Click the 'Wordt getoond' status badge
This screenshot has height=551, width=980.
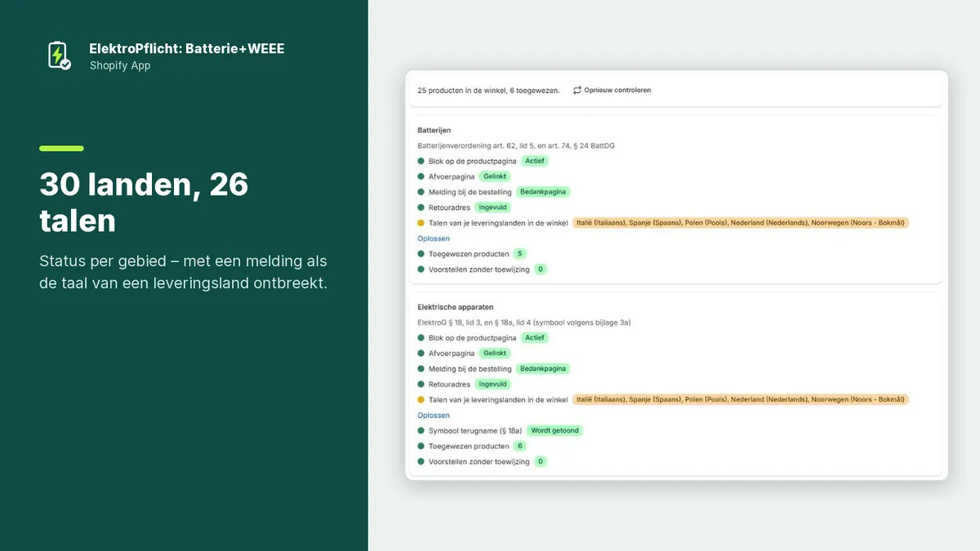click(x=555, y=431)
